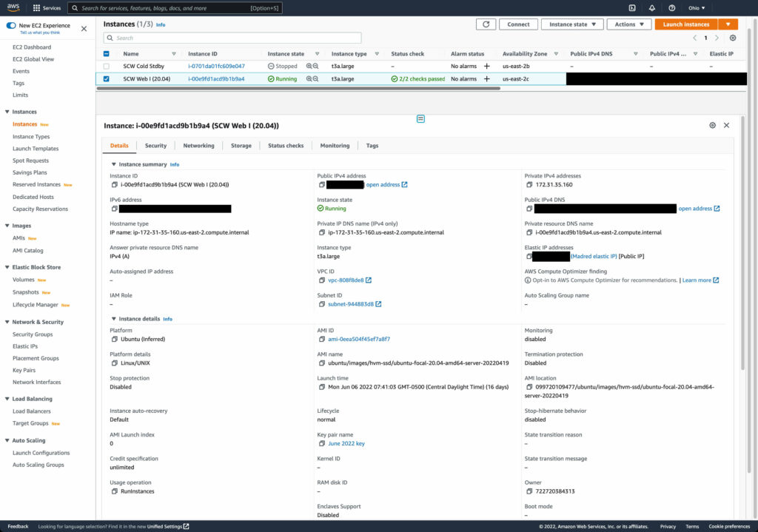Viewport: 758px width, 532px height.
Task: Copy the Launch time value
Action: (322, 387)
